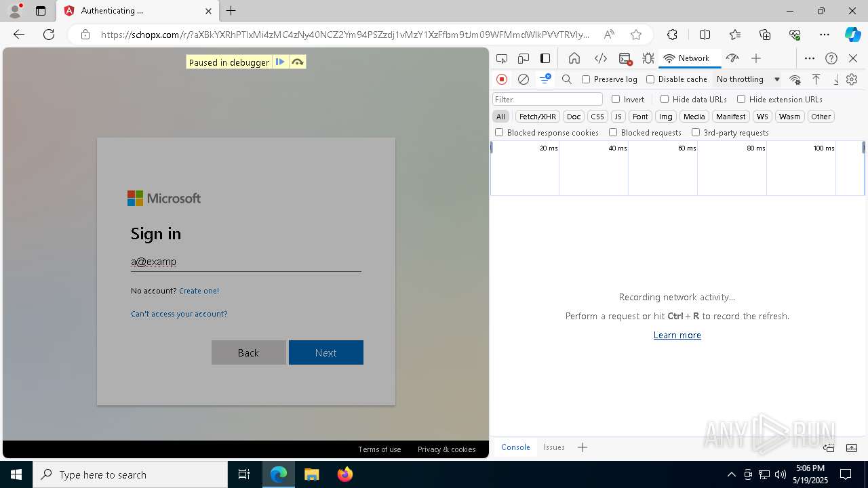Image resolution: width=868 pixels, height=488 pixels.
Task: Open Edge tab actions menu icon
Action: pyautogui.click(x=41, y=11)
